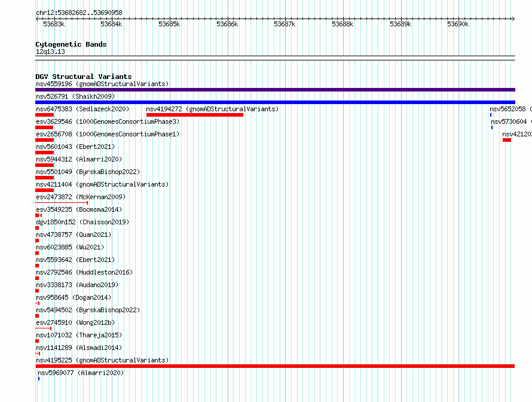The image size is (532, 402).
Task: Click the ruler's right arrowhead
Action: (513, 19)
